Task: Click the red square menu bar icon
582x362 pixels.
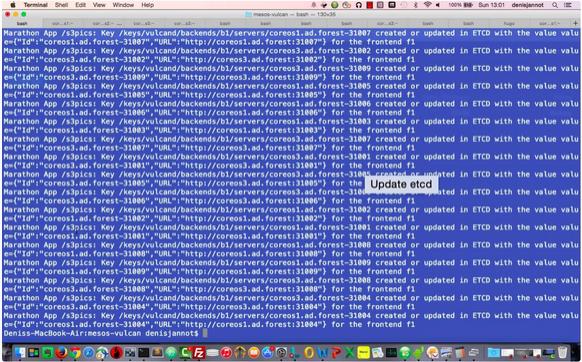Action: click(x=370, y=5)
